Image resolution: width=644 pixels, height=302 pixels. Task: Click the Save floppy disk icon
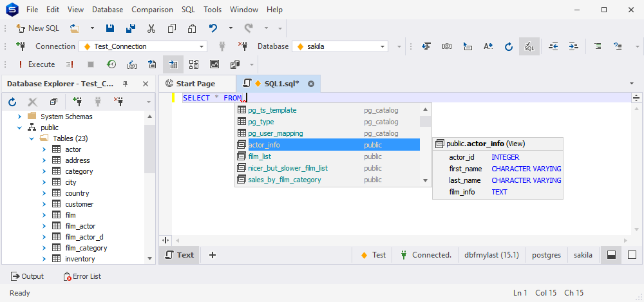[110, 28]
